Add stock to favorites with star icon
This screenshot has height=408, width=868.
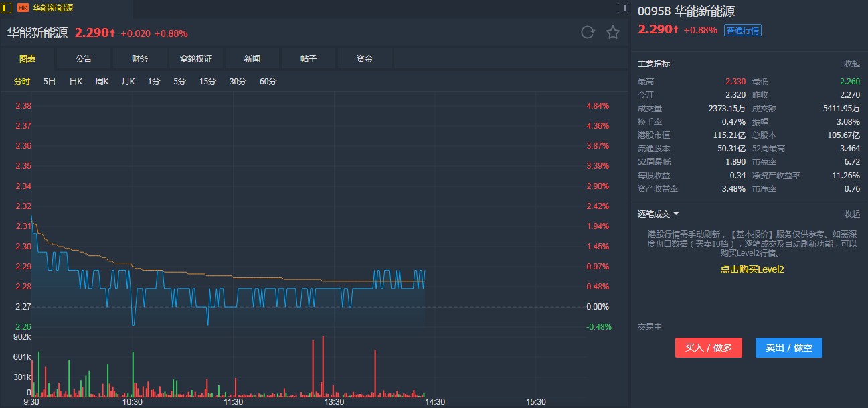pos(612,33)
